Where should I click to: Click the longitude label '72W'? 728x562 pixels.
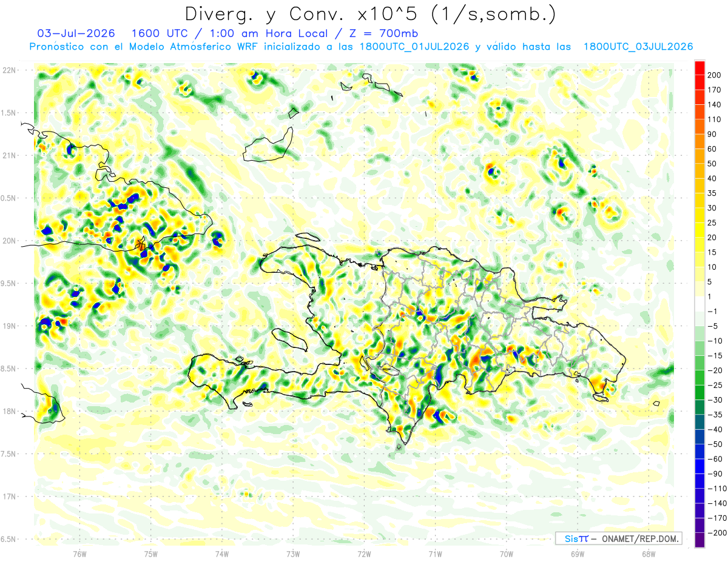click(364, 554)
